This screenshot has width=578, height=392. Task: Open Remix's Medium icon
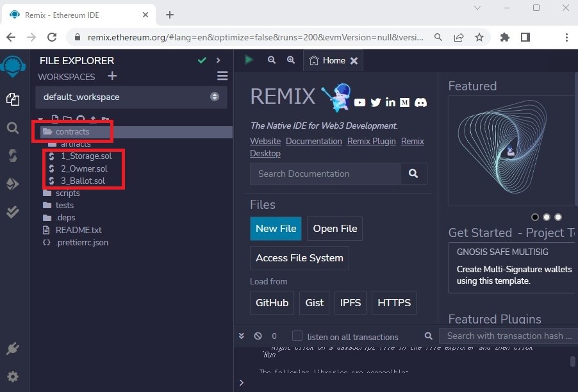405,102
